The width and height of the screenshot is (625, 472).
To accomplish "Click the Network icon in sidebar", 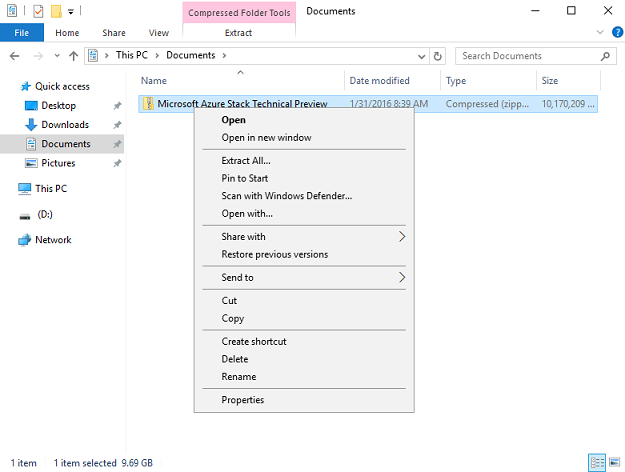I will click(x=24, y=240).
